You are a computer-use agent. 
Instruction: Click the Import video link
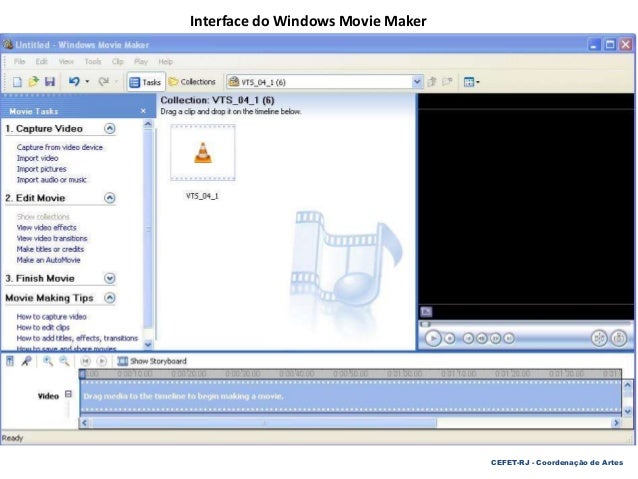click(x=37, y=158)
